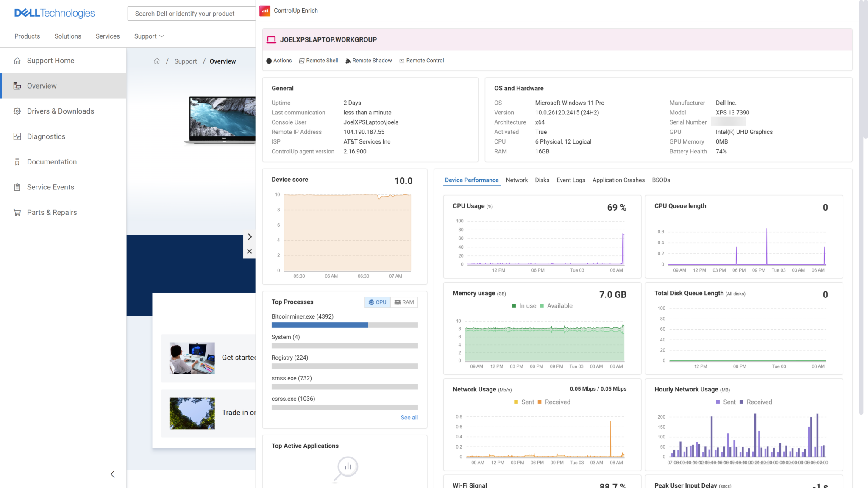Select Parts & Repairs in the sidebar
The image size is (868, 488).
[51, 212]
